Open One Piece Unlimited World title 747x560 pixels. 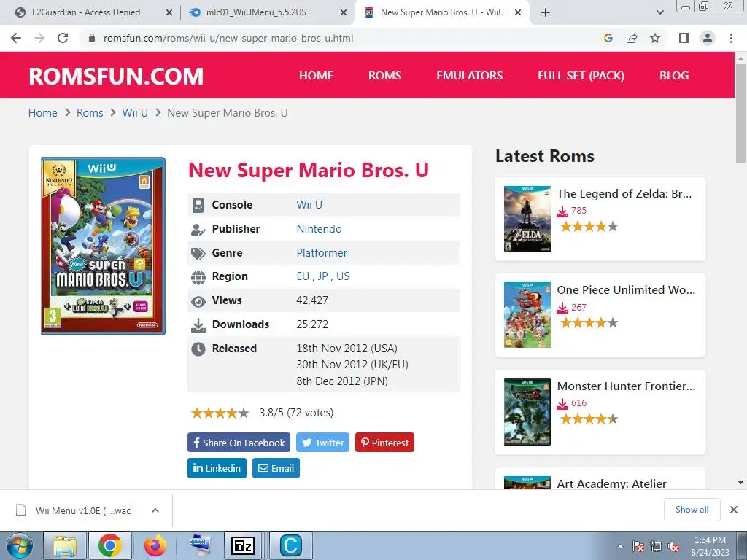coord(626,290)
